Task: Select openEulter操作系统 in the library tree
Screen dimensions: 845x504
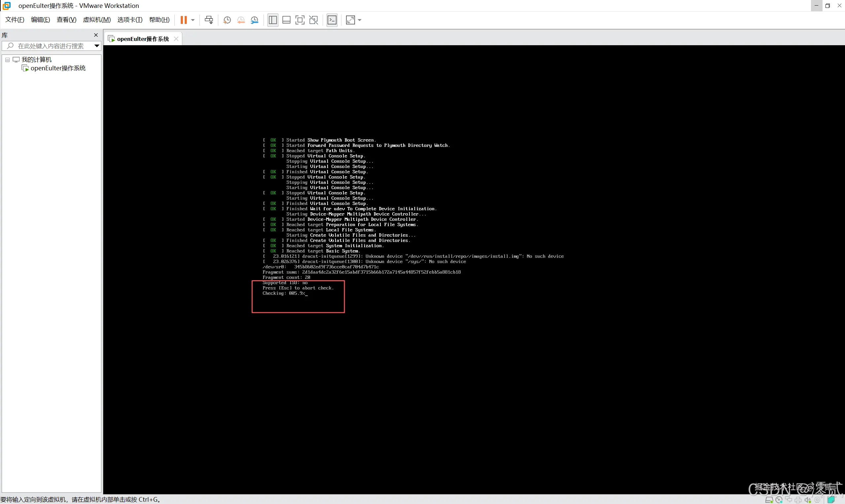Action: point(58,68)
